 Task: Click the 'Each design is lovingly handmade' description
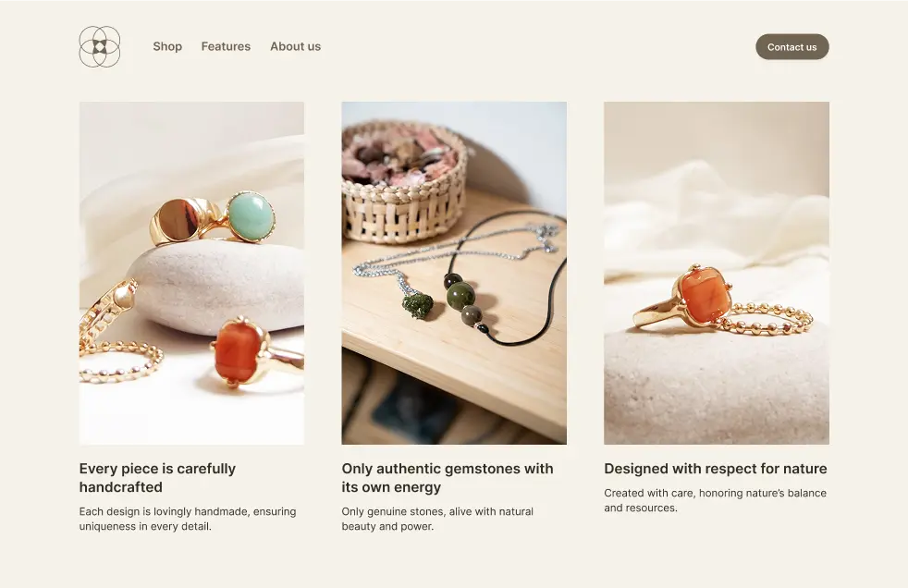click(x=188, y=519)
